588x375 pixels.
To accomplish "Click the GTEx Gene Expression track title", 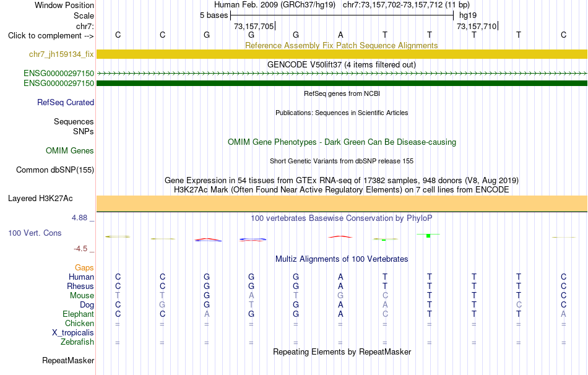I will pyautogui.click(x=342, y=180).
